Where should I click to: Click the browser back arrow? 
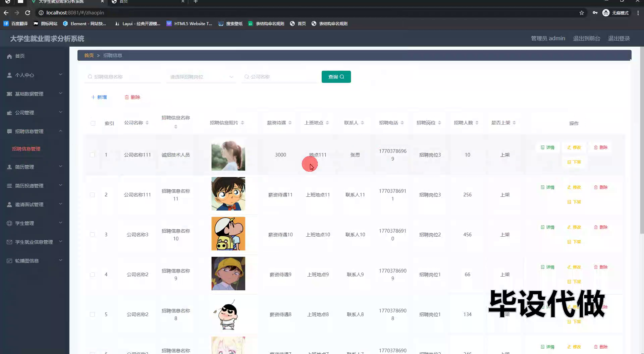coord(6,13)
